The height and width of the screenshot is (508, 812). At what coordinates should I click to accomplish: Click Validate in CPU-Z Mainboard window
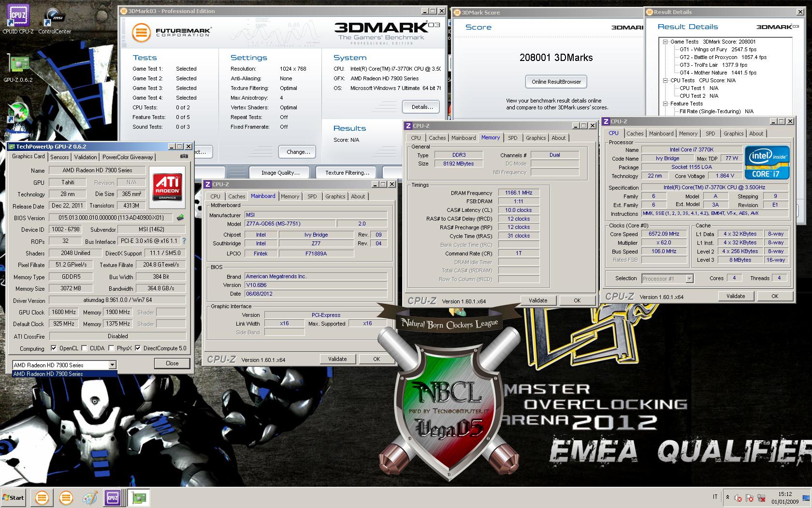337,359
